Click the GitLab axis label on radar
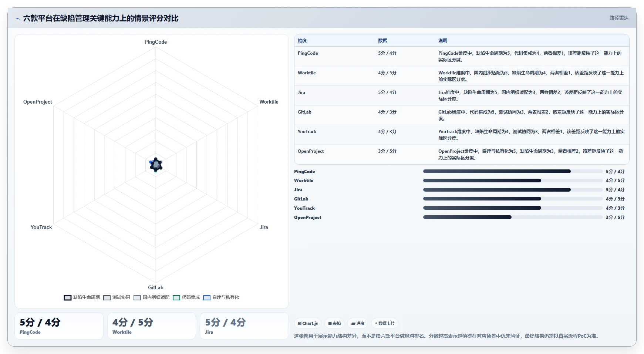The image size is (644, 354). [x=156, y=287]
